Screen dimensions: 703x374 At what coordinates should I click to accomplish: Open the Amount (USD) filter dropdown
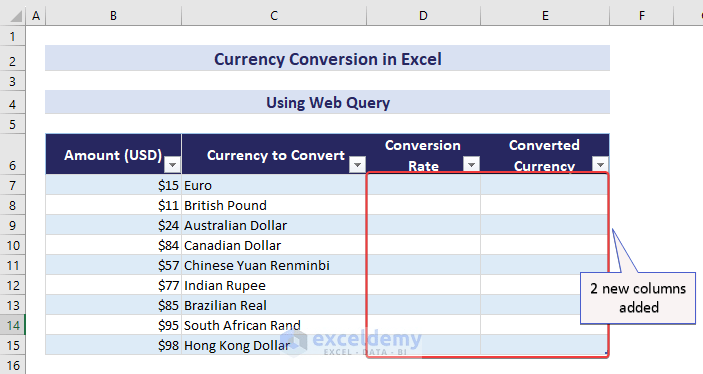click(x=172, y=165)
